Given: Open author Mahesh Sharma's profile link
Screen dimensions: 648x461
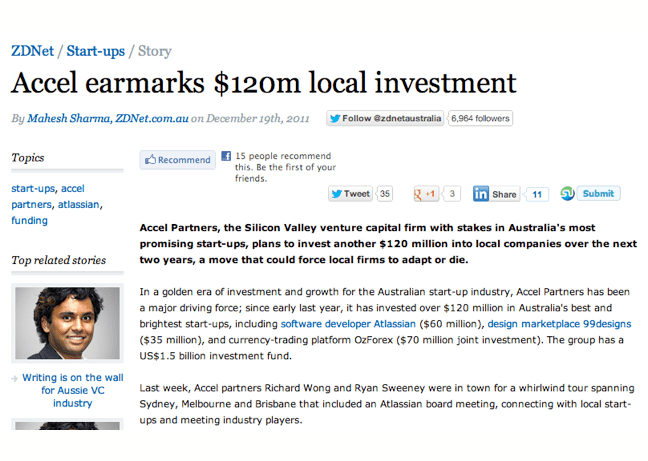Looking at the screenshot, I should [x=69, y=119].
